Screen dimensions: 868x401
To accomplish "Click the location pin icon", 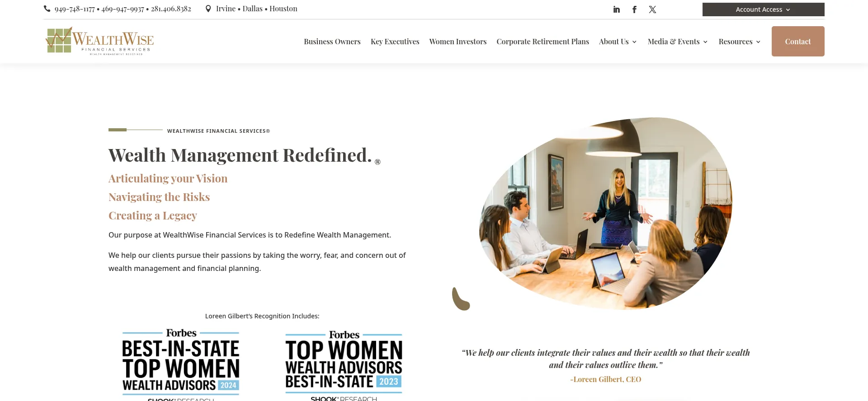I will coord(208,9).
